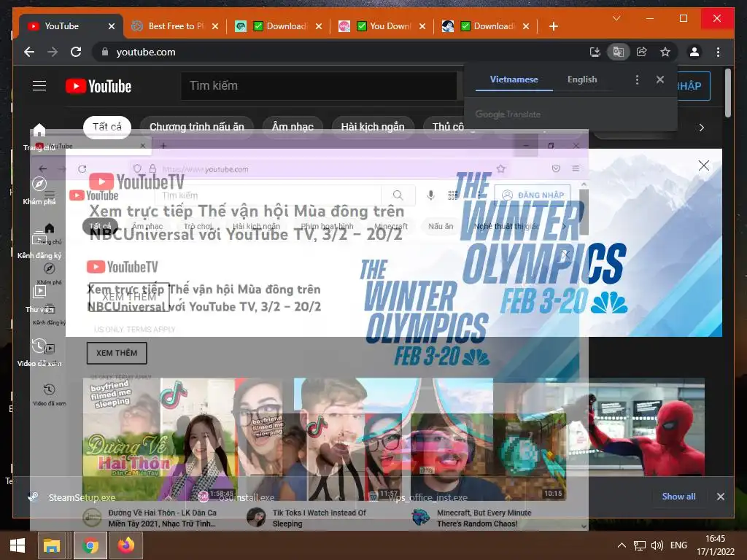Select the Minecraft chip in Firefox window
The width and height of the screenshot is (747, 560).
click(x=391, y=226)
